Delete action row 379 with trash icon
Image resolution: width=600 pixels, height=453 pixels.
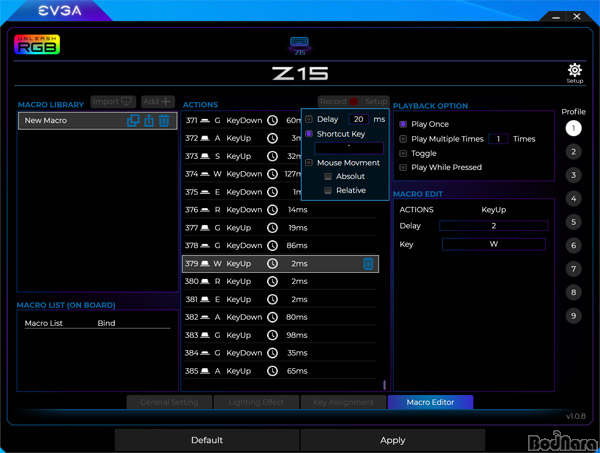point(368,264)
